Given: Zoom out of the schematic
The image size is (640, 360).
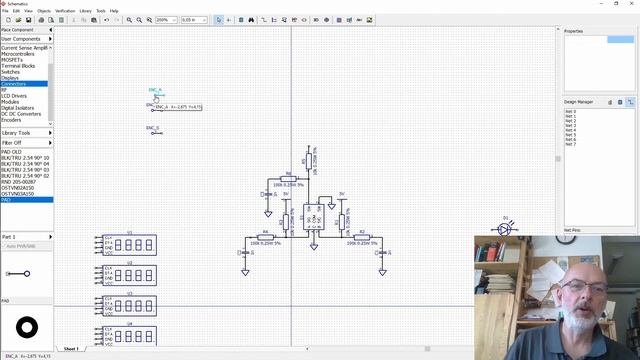Looking at the screenshot, I should [x=139, y=20].
